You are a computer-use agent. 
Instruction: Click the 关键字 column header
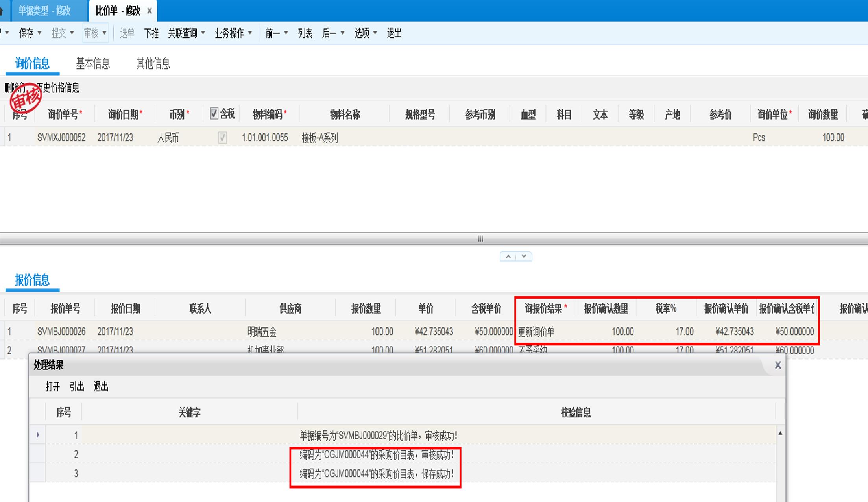[189, 413]
